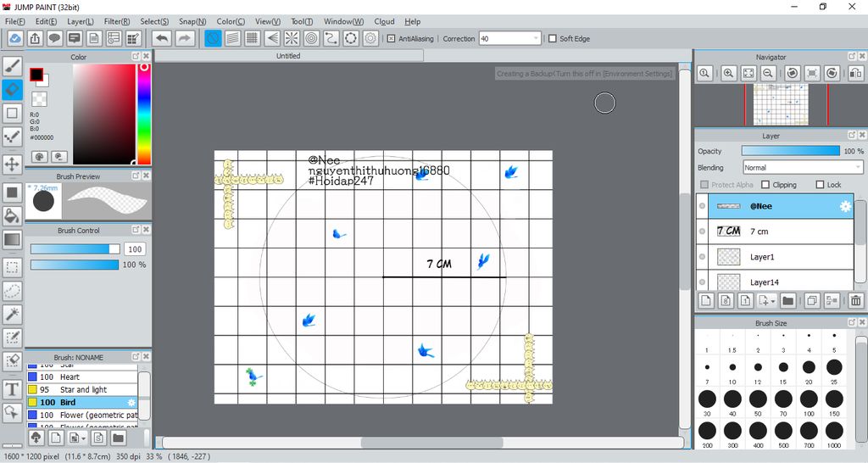Click the cloud save icon

pos(15,38)
